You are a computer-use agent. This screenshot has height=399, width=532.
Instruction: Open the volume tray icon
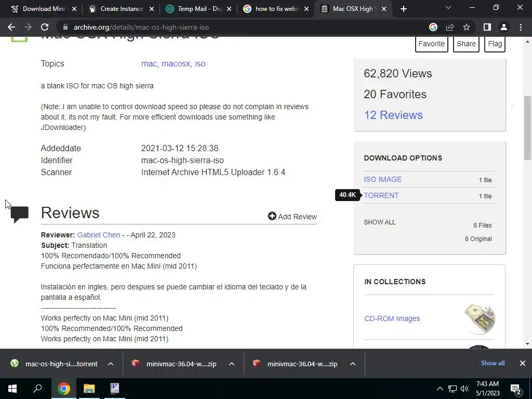coord(464,389)
